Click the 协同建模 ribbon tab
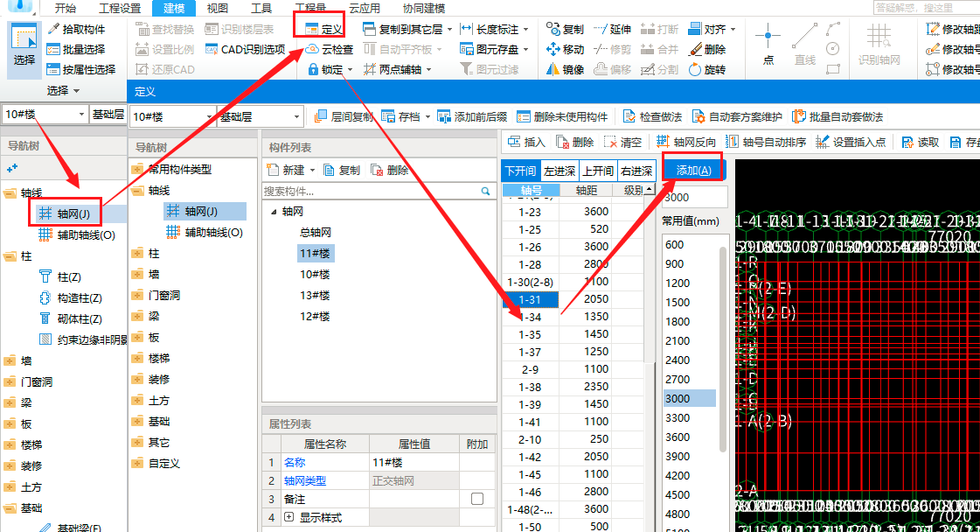 point(424,8)
